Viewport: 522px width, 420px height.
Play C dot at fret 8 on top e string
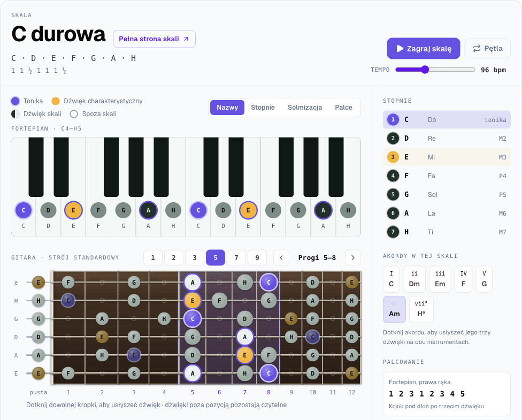268,282
